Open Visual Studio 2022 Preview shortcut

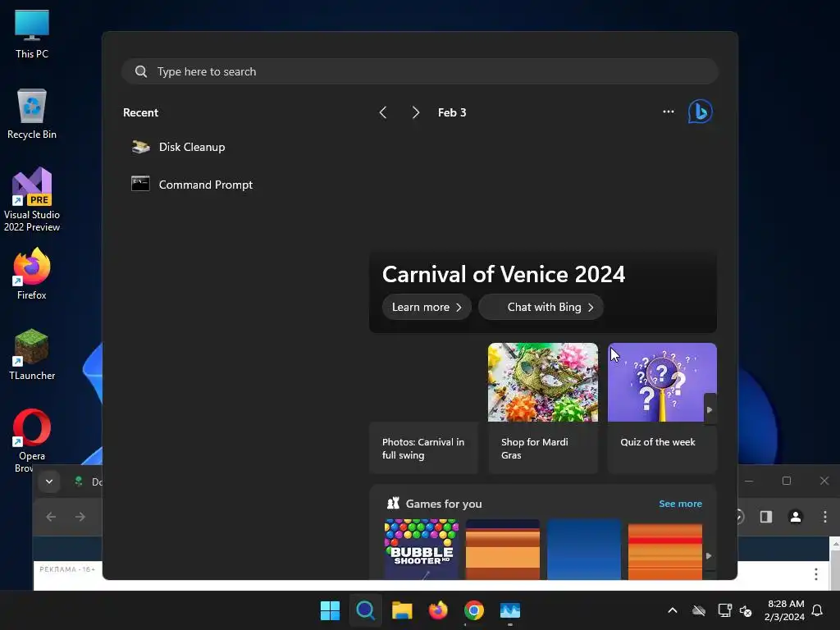coord(32,199)
